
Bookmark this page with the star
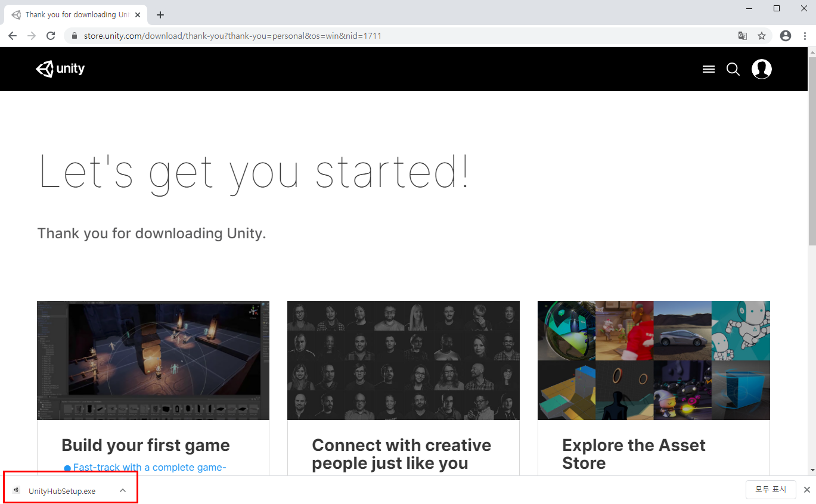pos(762,36)
